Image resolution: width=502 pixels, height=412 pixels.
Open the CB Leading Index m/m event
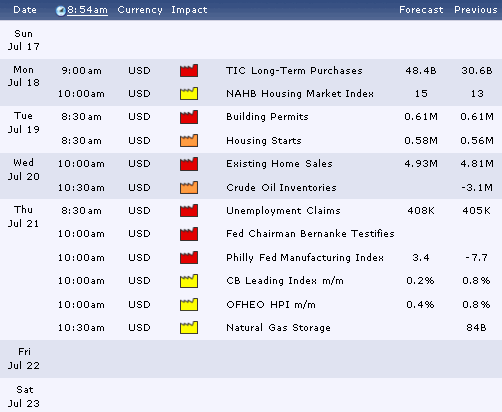[285, 281]
